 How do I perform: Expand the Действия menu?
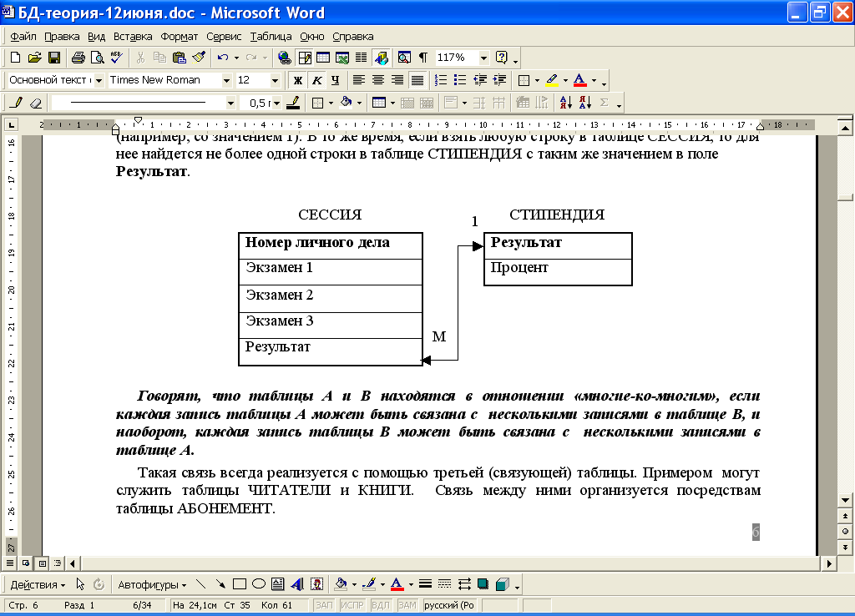[x=38, y=585]
